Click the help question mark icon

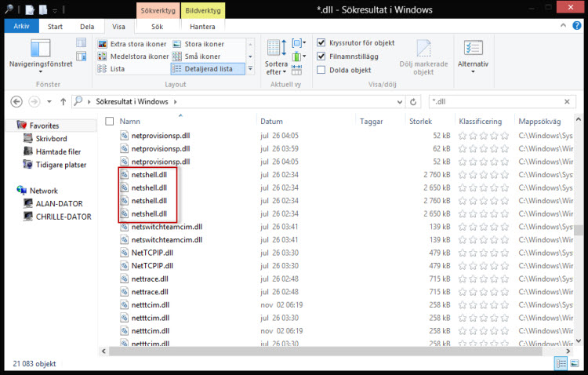coord(577,26)
